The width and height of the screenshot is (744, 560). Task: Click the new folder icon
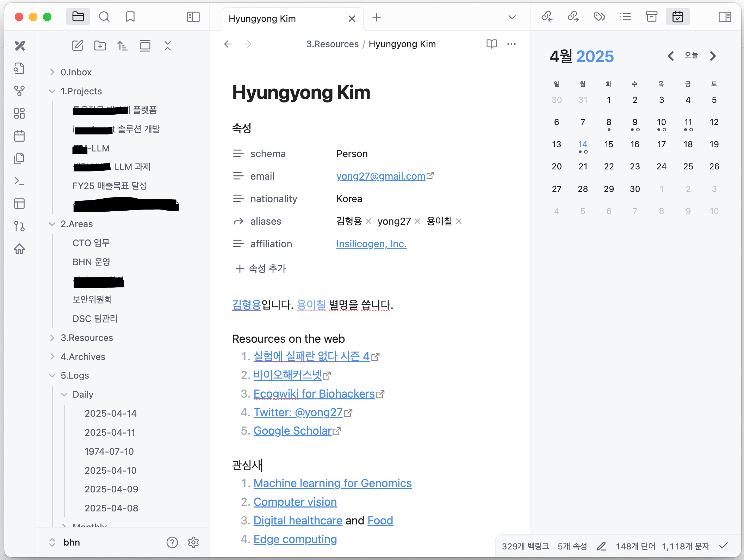click(100, 46)
